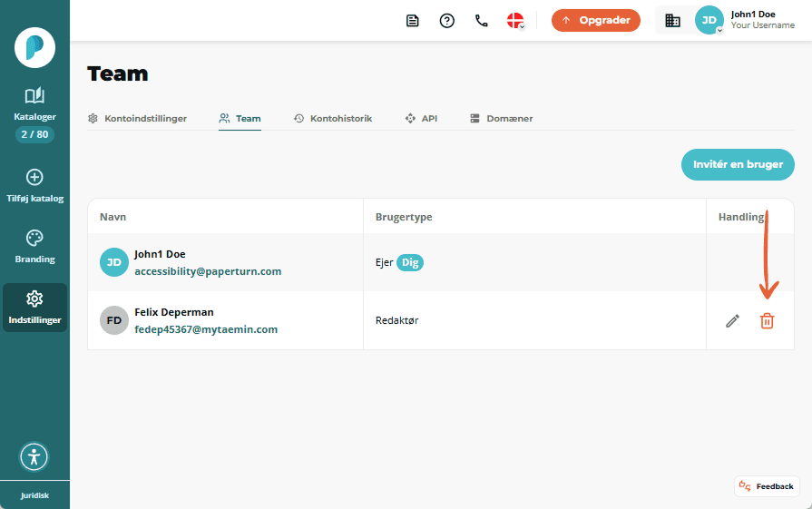Open the JD user avatar menu
The height and width of the screenshot is (509, 812).
[709, 20]
